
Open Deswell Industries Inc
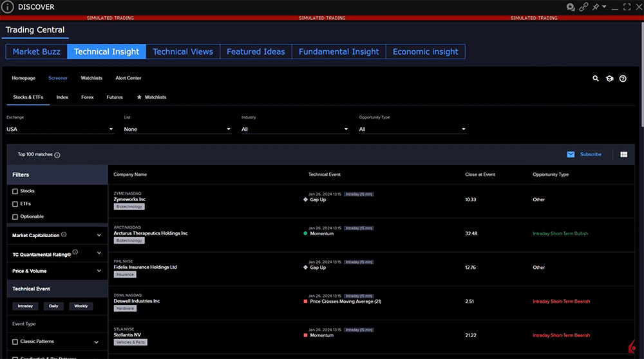(137, 301)
